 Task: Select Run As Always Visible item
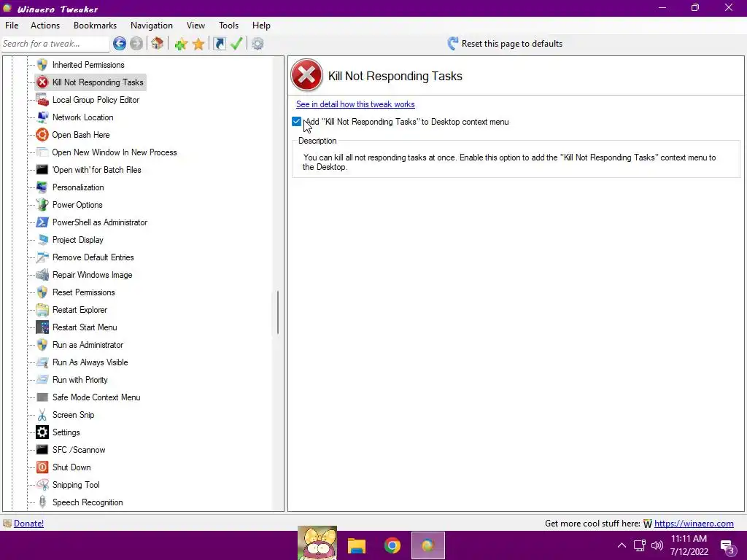(x=90, y=362)
